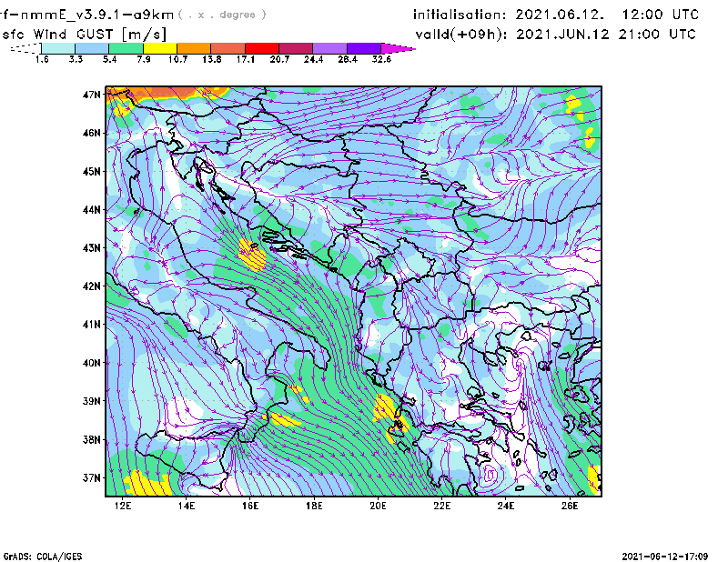Click the lavender 24.4–28.4 legend swatch
The width and height of the screenshot is (728, 562).
click(x=329, y=48)
